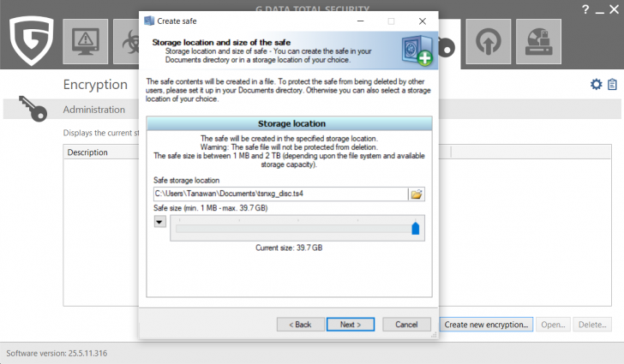Image resolution: width=624 pixels, height=364 pixels.
Task: Close the Create safe dialog
Action: coord(423,21)
